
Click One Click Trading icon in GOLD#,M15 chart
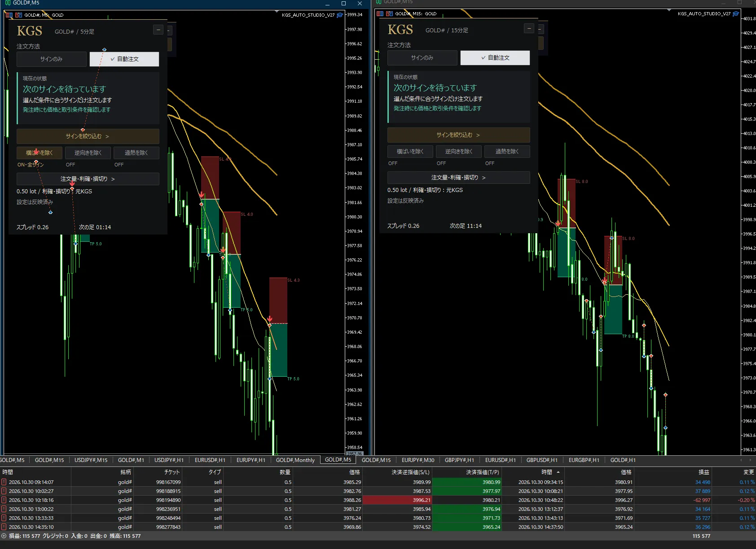click(380, 13)
